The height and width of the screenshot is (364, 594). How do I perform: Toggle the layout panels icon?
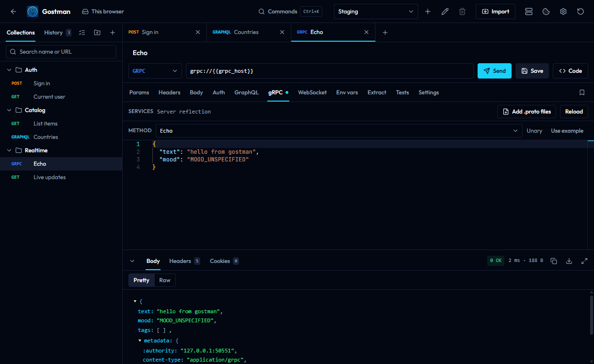pos(529,11)
